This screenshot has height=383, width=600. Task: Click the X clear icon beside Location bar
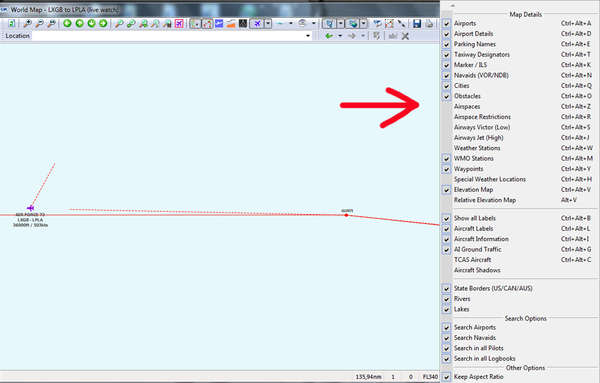[405, 36]
